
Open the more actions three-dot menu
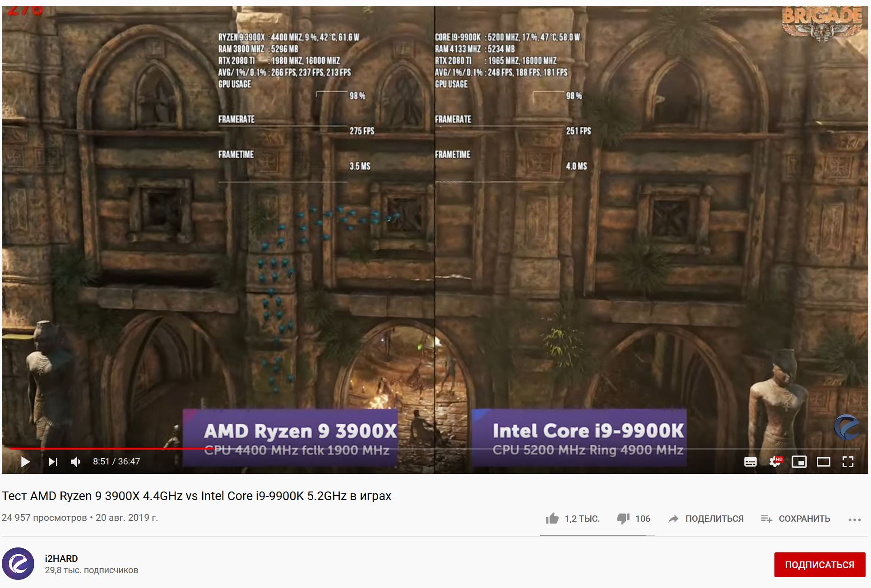pyautogui.click(x=854, y=519)
